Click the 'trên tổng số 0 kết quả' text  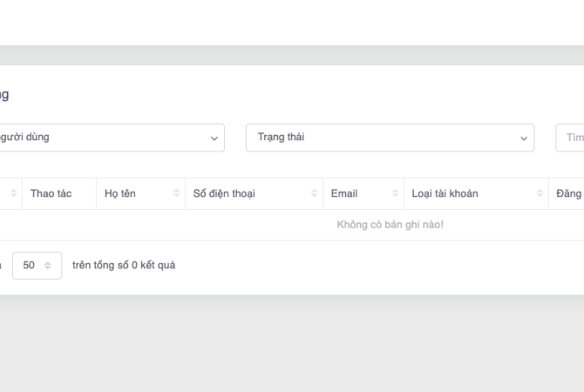pos(124,265)
